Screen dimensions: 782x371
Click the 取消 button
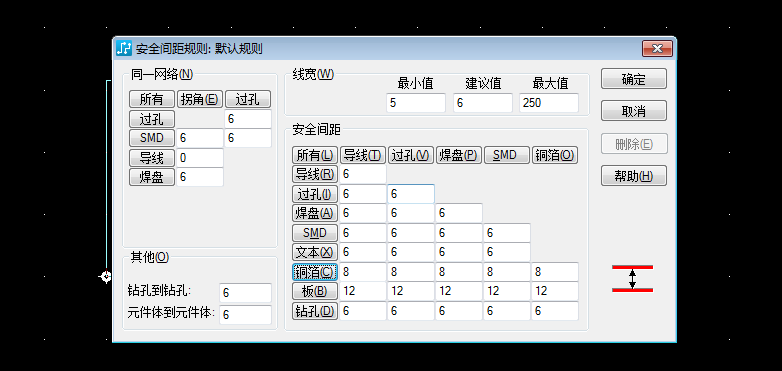coord(633,111)
